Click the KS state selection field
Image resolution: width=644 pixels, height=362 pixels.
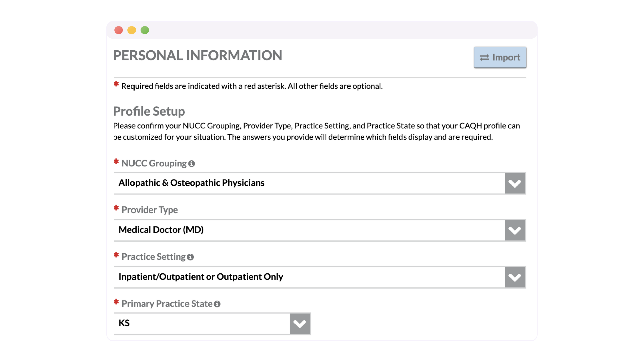coord(201,323)
